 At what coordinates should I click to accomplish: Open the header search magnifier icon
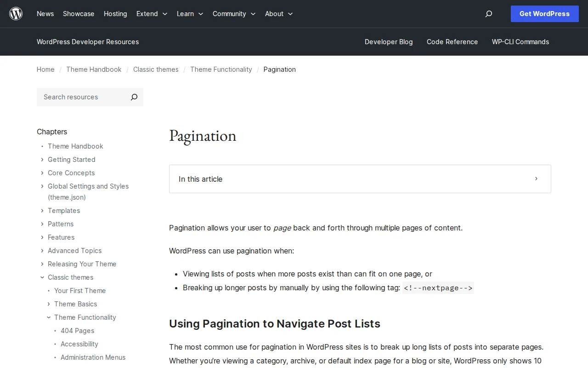pos(488,14)
